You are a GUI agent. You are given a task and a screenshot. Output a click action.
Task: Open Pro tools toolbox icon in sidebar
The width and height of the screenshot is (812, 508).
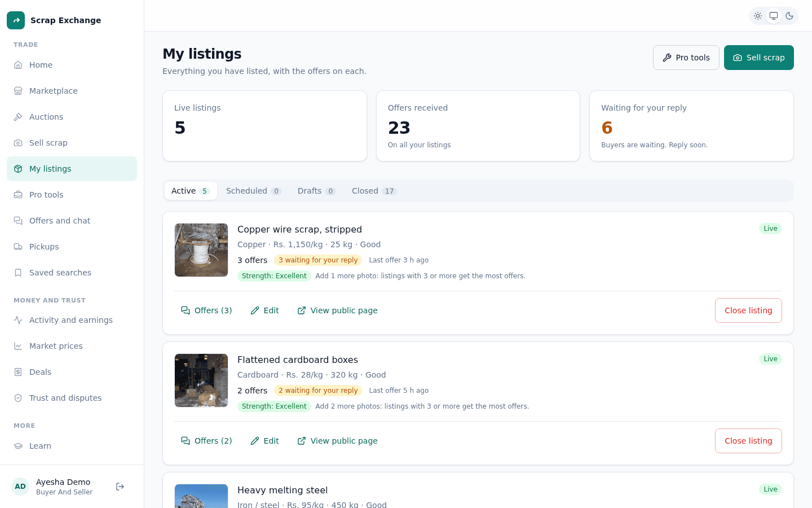[x=18, y=195]
